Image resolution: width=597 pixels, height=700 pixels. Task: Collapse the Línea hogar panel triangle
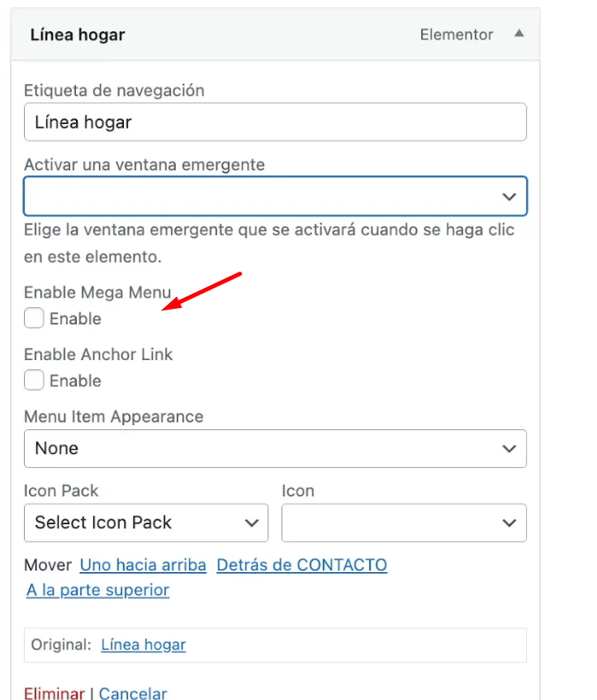coord(519,34)
